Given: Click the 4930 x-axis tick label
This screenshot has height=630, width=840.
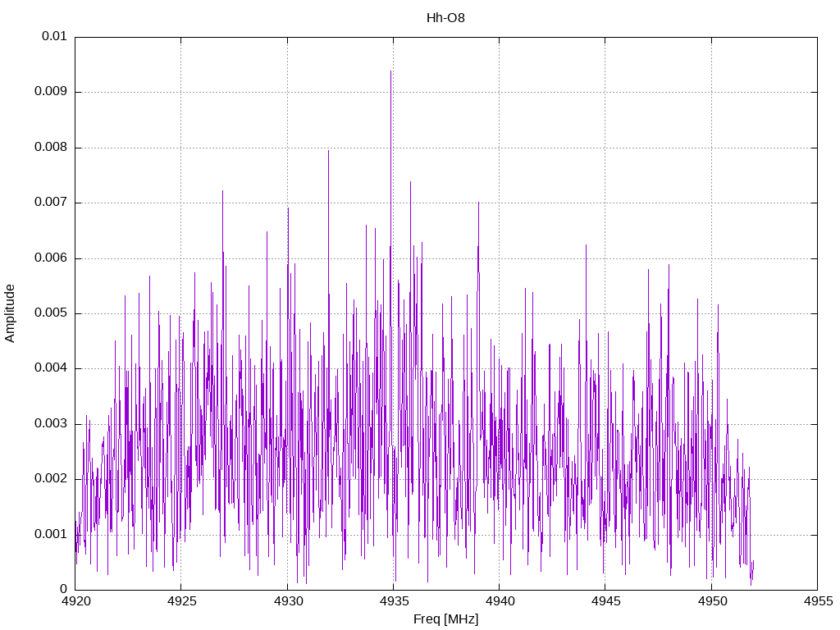Looking at the screenshot, I should tap(288, 601).
